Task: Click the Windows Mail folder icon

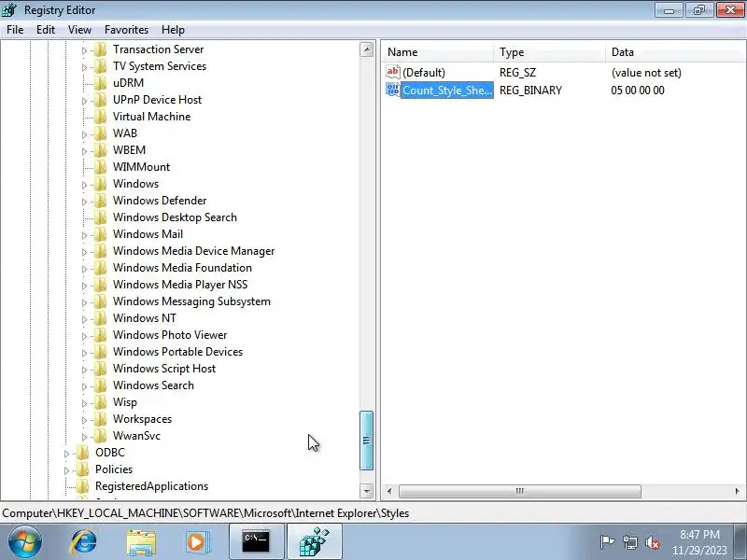Action: [x=100, y=234]
